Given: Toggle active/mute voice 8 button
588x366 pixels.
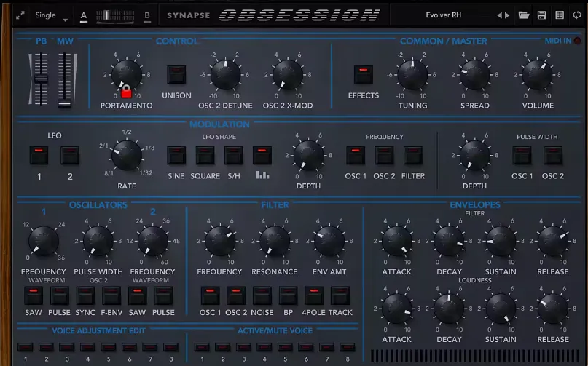Looking at the screenshot, I should coord(348,347).
